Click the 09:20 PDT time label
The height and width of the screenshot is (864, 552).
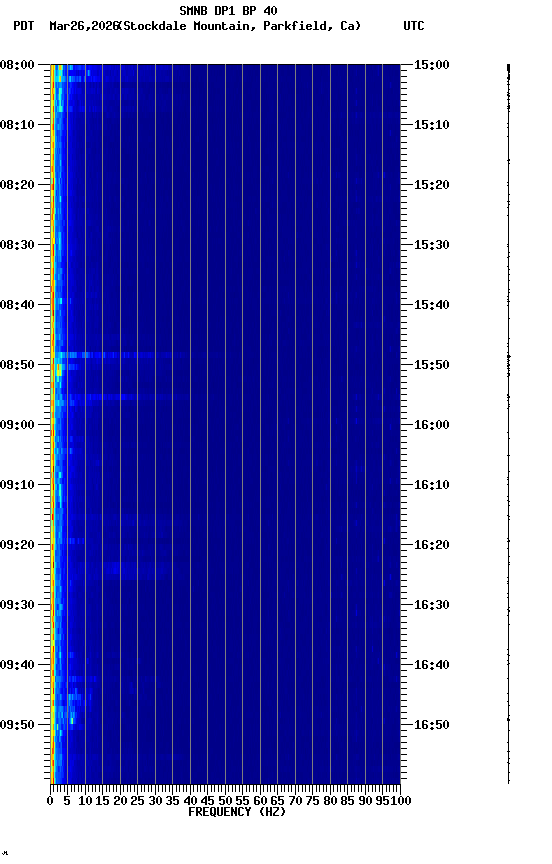tap(17, 546)
